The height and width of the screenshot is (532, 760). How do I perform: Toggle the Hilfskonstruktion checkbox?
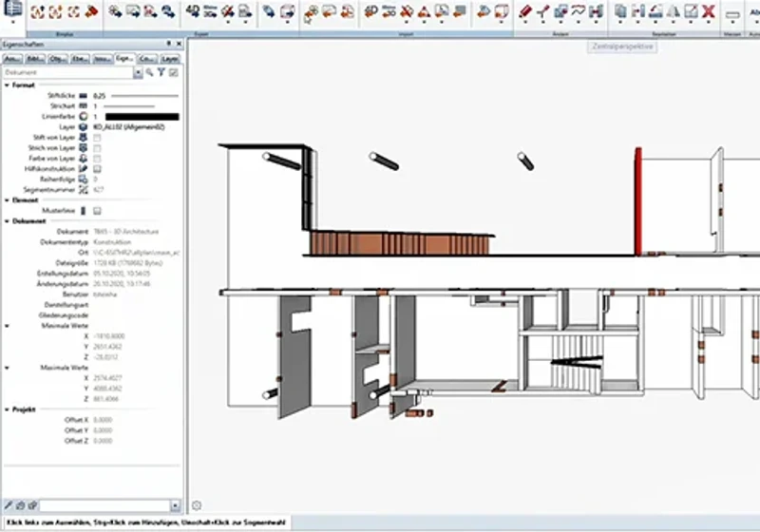point(97,169)
